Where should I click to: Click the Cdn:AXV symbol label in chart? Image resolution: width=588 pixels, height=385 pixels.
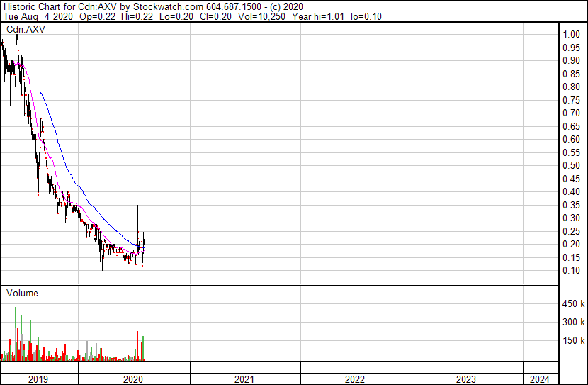(x=26, y=29)
